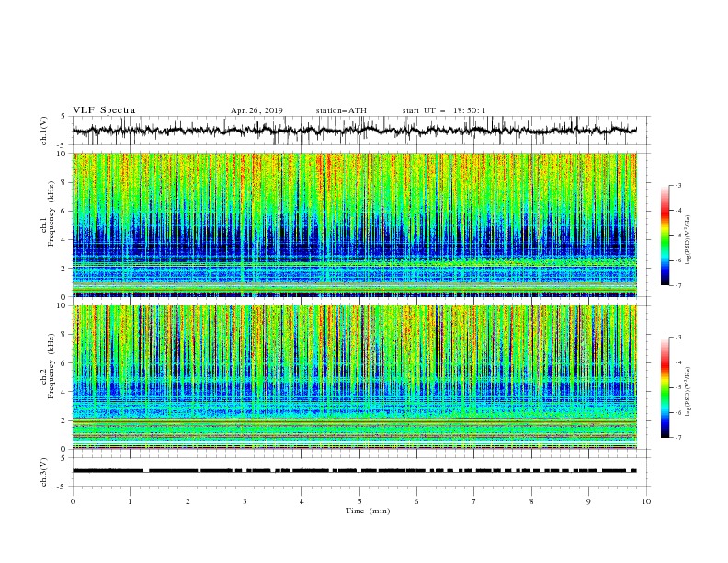Click the '-7' label on ch.2 colorbar
Screen dimensions: 728x563
[677, 438]
